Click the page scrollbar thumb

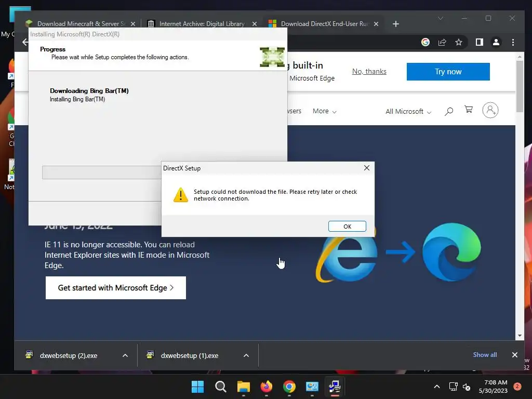click(x=520, y=87)
